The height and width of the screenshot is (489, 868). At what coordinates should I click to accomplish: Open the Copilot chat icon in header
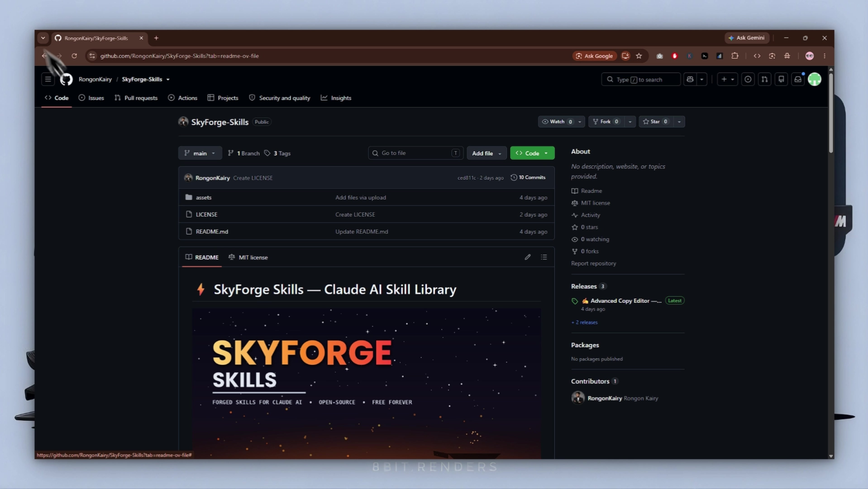click(x=690, y=79)
